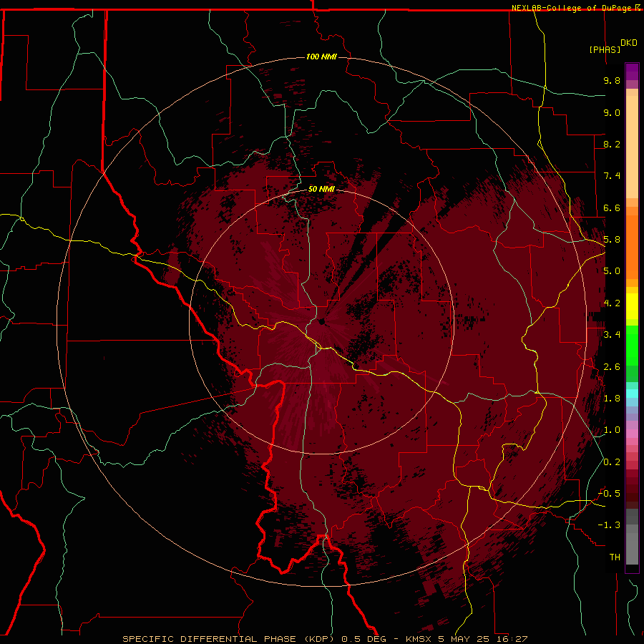
Task: Click the pink segment of the color bar
Action: click(x=632, y=434)
